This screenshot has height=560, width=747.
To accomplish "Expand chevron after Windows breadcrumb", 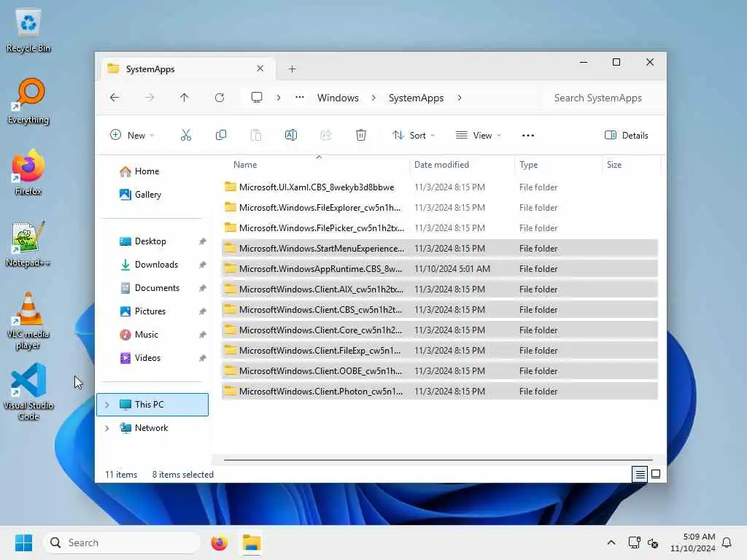I will point(373,98).
